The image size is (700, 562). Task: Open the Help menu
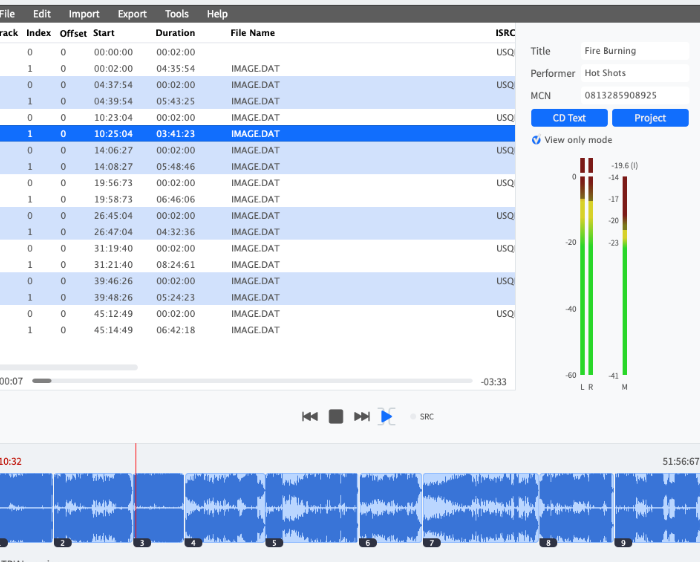tap(217, 14)
